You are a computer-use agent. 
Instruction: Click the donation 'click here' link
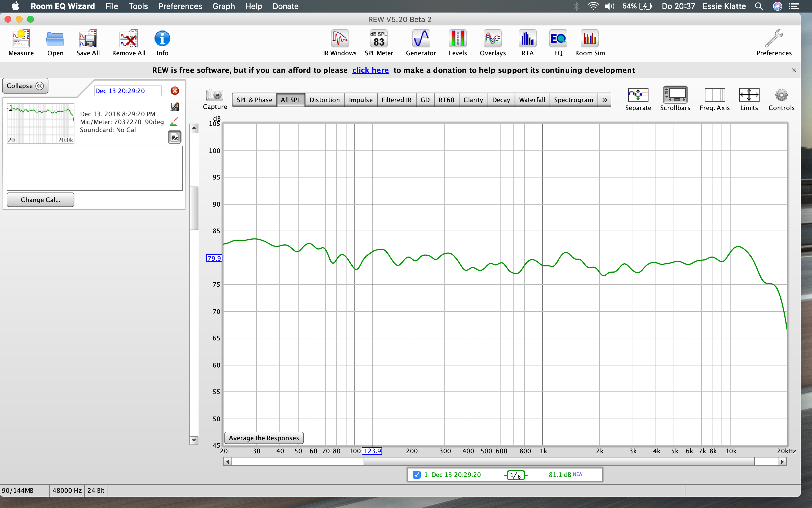tap(370, 70)
